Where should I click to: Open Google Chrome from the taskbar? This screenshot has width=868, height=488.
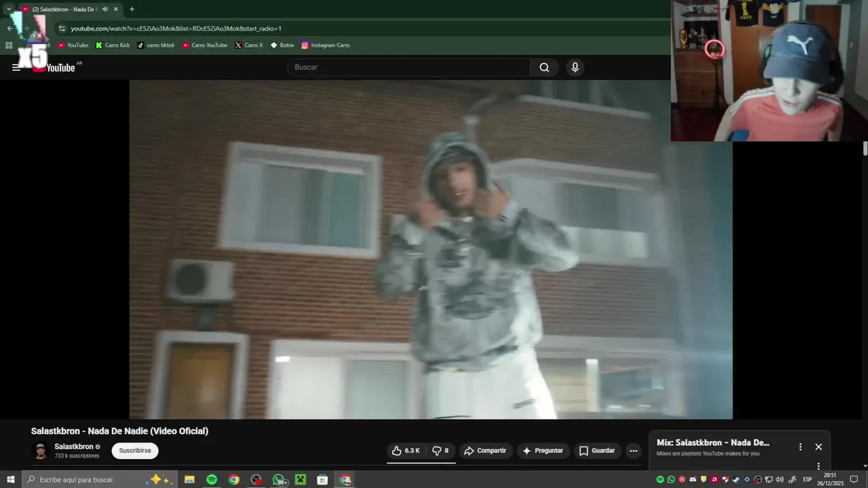click(x=234, y=480)
